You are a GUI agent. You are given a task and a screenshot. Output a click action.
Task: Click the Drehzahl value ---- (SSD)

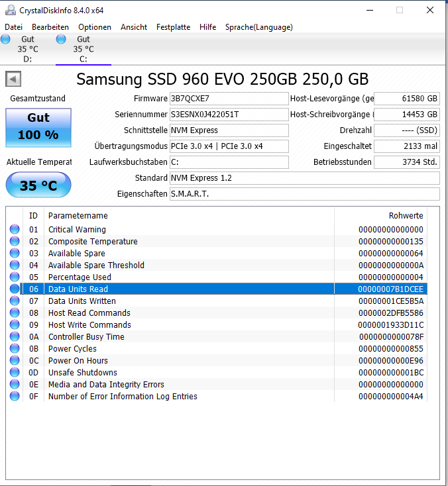pos(407,130)
